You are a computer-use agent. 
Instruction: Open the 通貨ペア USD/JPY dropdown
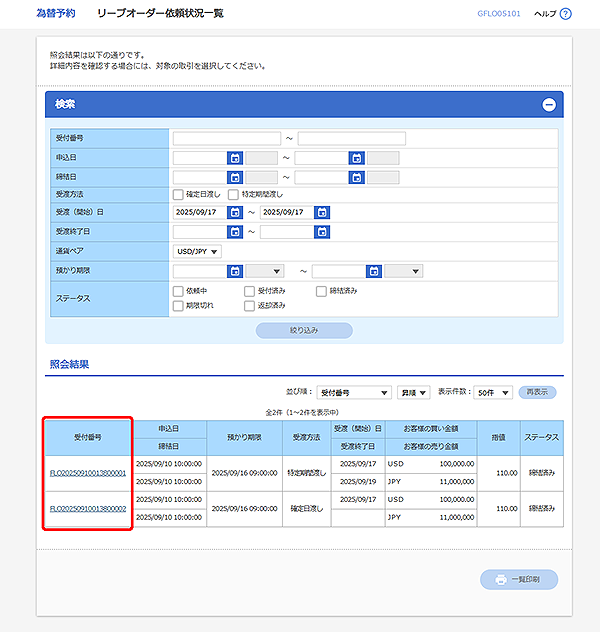(197, 252)
